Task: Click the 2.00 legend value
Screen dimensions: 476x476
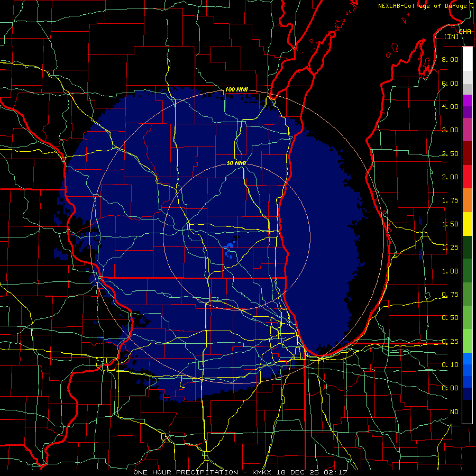Action: coord(450,177)
